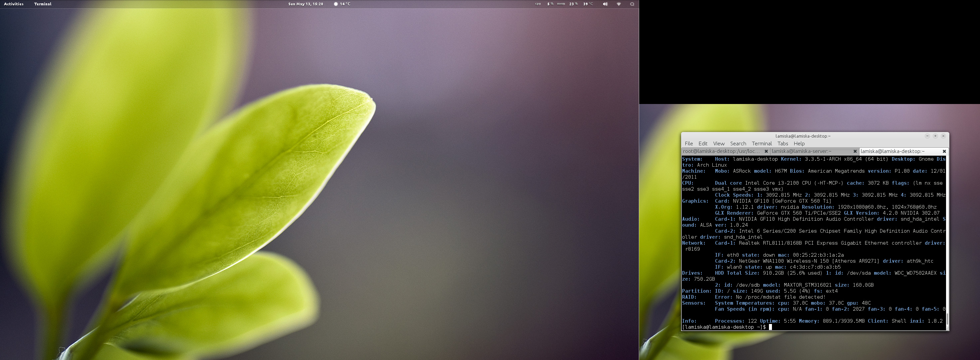Open the Terminal menu in the terminal menubar
Viewport: 980px width, 360px height.
coord(762,144)
